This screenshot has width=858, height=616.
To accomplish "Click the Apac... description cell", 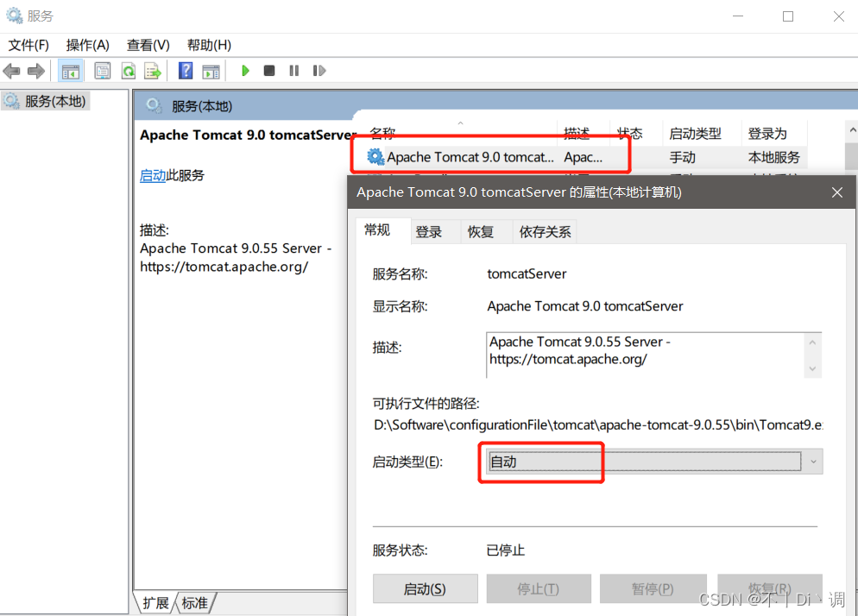I will [x=583, y=158].
